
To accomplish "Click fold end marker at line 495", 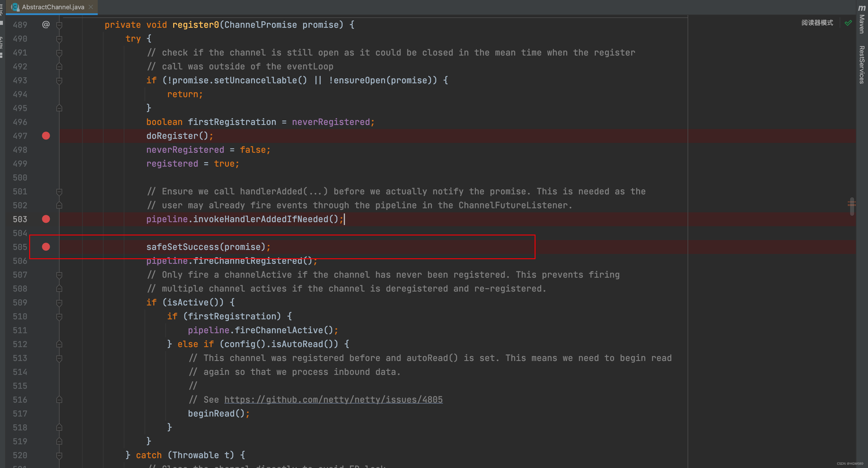I will [59, 108].
